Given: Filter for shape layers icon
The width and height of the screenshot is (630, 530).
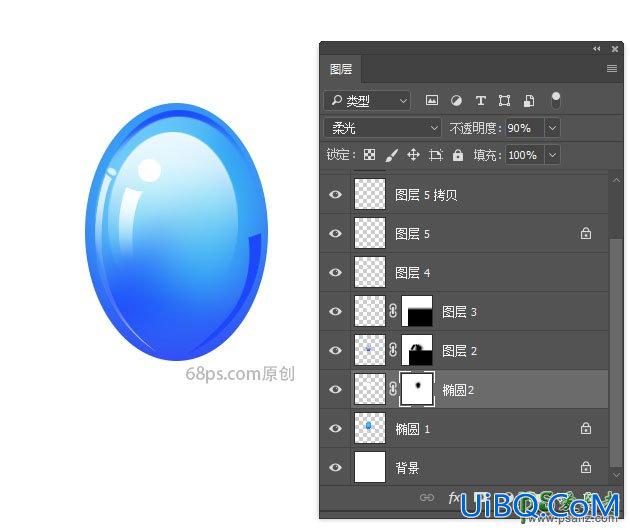Looking at the screenshot, I should (504, 100).
